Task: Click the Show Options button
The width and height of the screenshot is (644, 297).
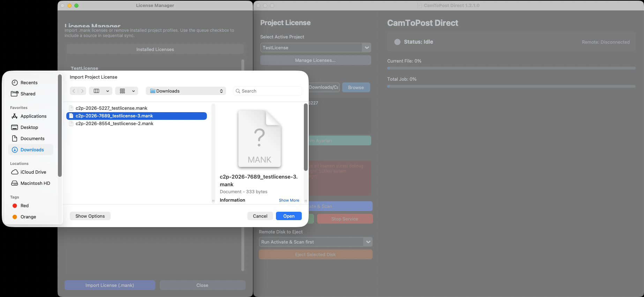Action: tap(90, 216)
